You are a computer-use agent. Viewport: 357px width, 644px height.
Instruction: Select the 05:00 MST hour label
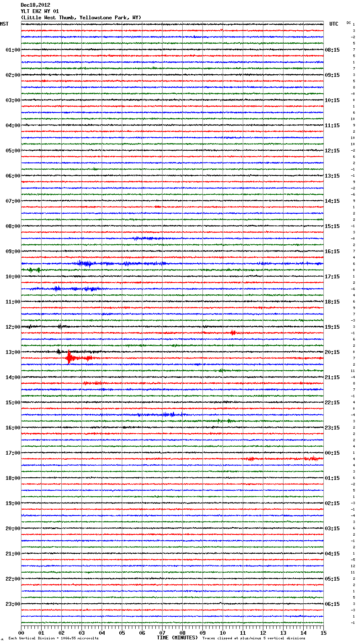(x=13, y=151)
